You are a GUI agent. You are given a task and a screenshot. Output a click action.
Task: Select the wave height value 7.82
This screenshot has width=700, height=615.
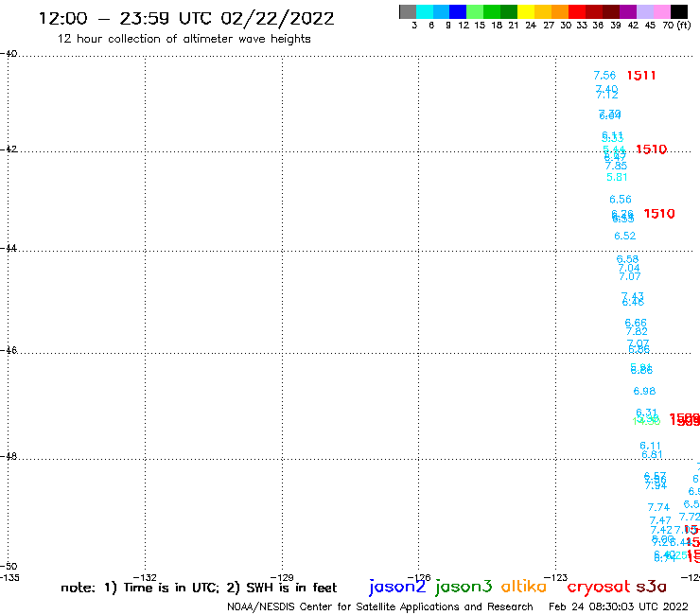pyautogui.click(x=637, y=331)
